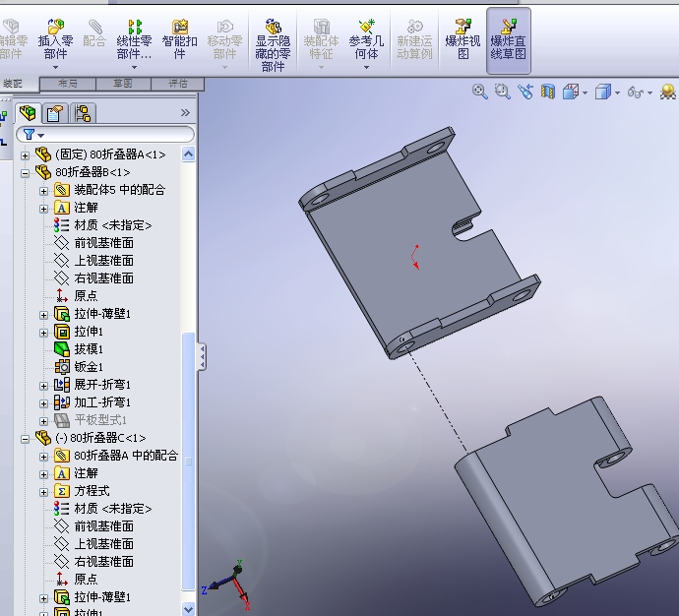Viewport: 679px width, 616px height.
Task: Click the Exploded View (爆炸视图) icon
Action: [463, 27]
